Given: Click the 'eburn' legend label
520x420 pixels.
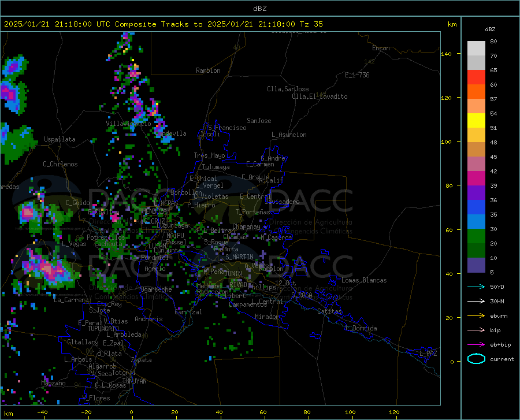Looking at the screenshot, I should (x=499, y=316).
